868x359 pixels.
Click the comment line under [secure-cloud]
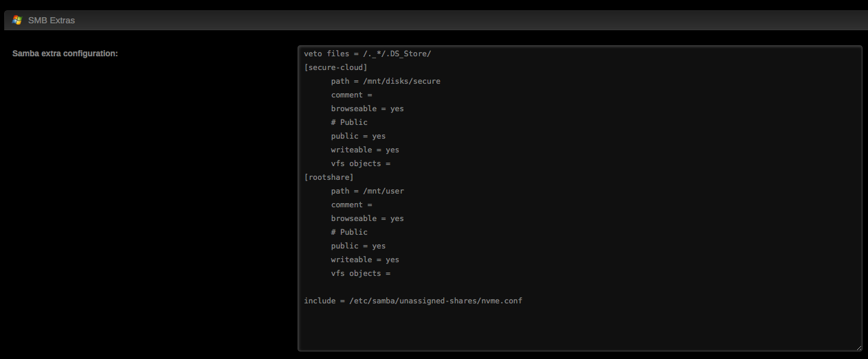351,95
